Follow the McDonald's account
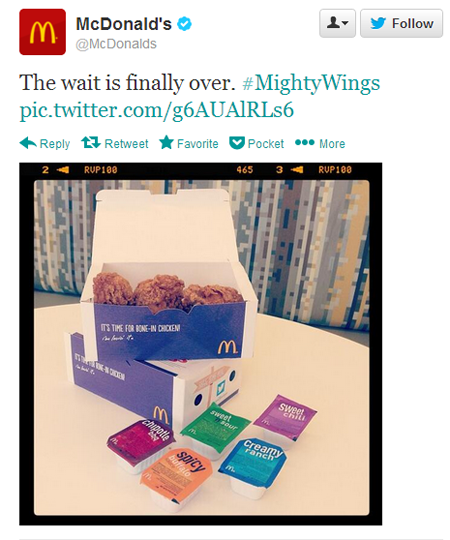The image size is (450, 540). click(x=401, y=23)
